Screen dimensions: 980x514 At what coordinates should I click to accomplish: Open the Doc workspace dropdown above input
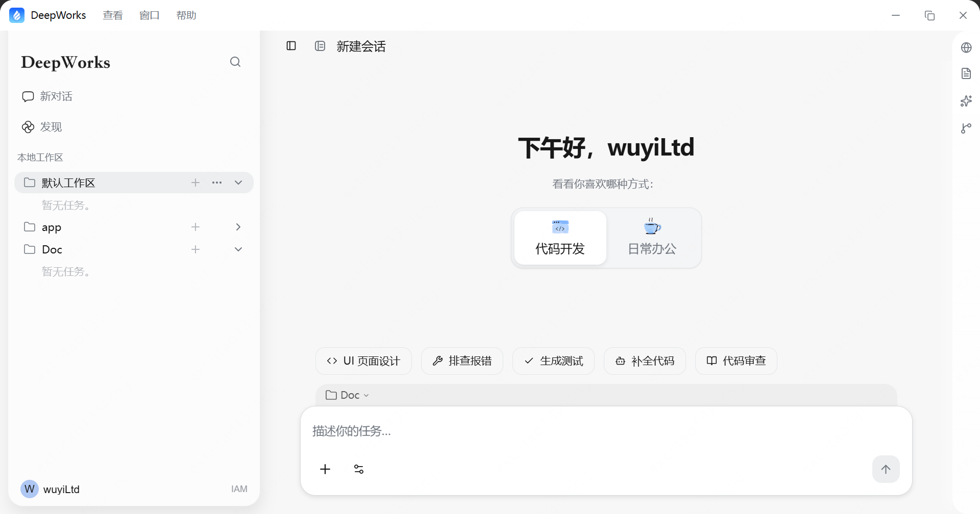coord(347,395)
